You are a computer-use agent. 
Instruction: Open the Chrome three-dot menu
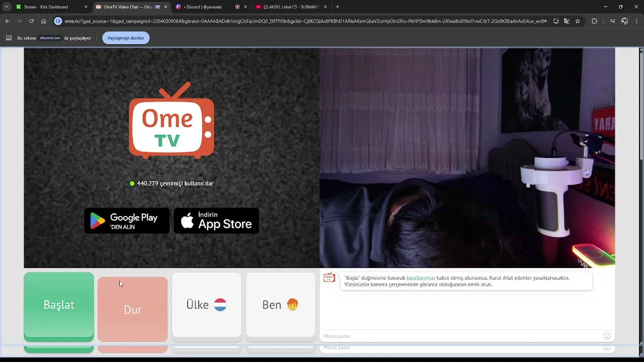click(636, 21)
